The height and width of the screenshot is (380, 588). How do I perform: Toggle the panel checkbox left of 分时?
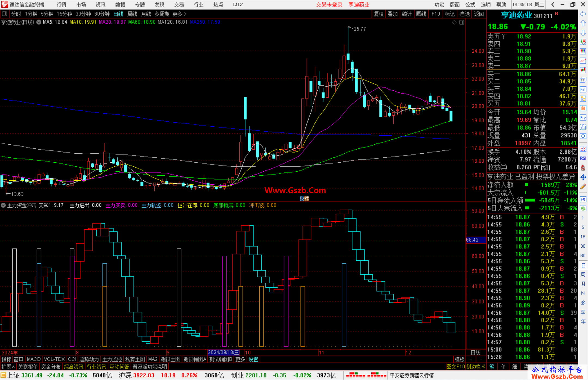4,14
